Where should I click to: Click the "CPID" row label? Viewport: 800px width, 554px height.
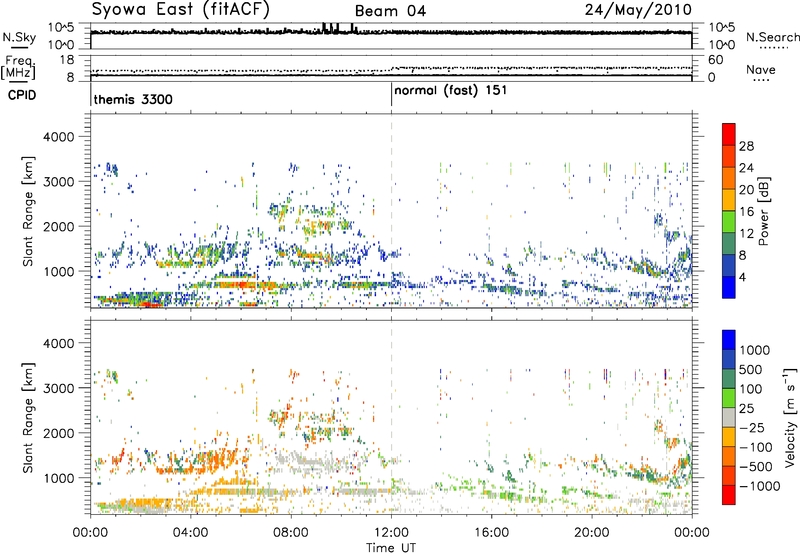coord(22,95)
